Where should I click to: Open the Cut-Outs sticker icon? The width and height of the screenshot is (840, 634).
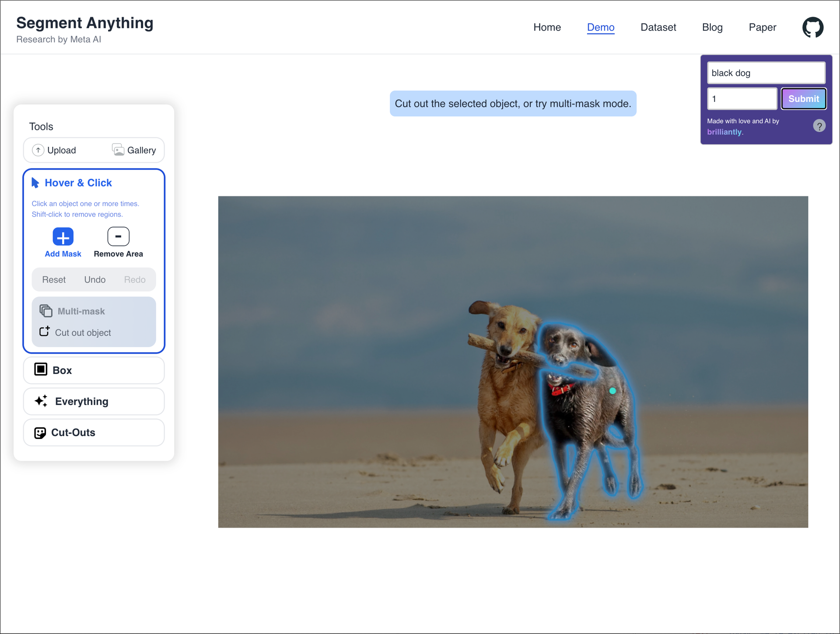(40, 433)
